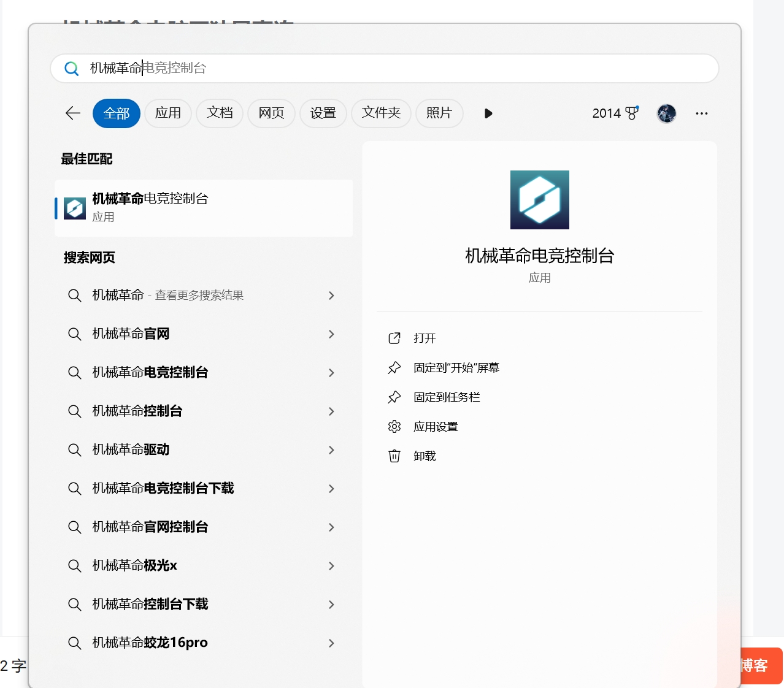
Task: Select the 全部 filter tab
Action: tap(117, 113)
